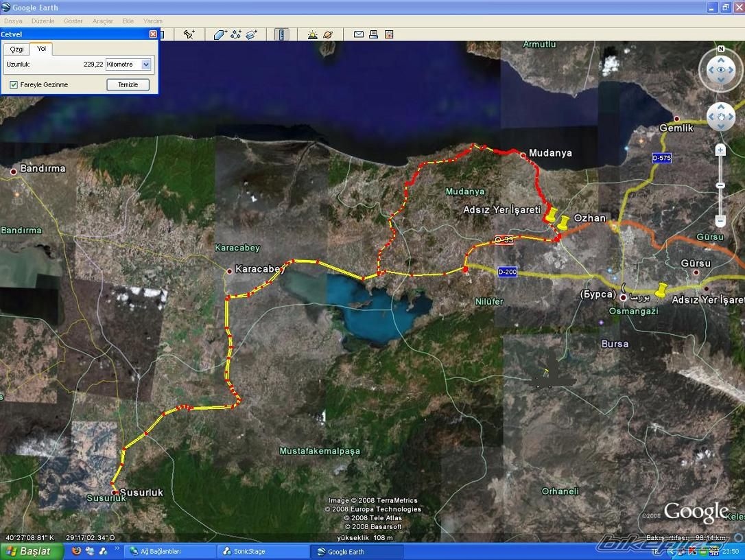Email the current view
The width and height of the screenshot is (745, 560).
(359, 34)
